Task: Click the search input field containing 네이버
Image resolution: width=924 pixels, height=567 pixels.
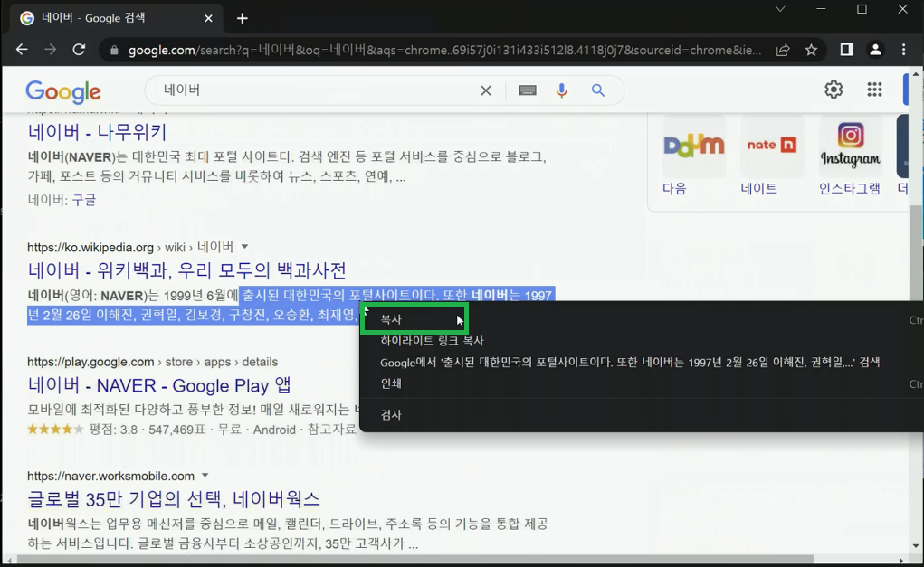Action: [x=319, y=90]
